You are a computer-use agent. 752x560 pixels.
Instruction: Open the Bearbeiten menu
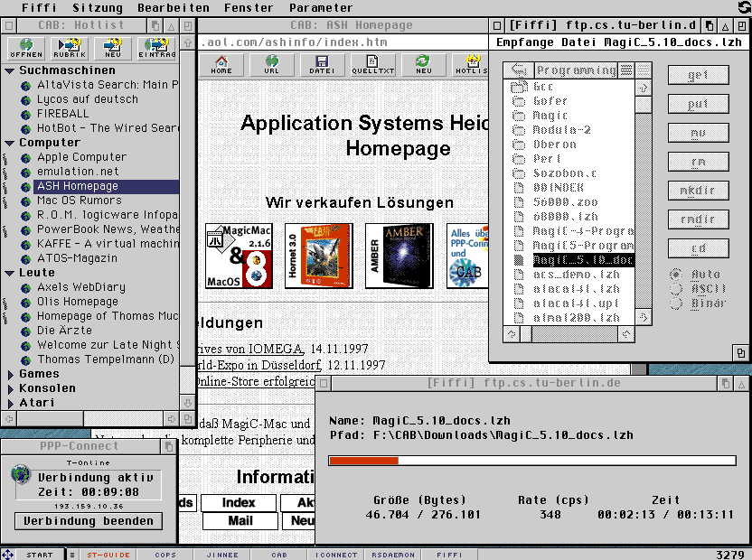coord(174,7)
